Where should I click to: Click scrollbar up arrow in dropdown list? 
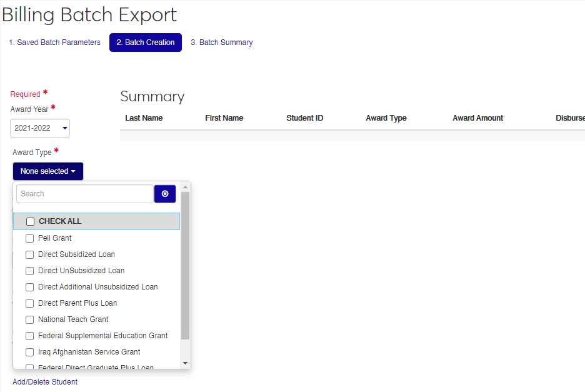point(185,187)
